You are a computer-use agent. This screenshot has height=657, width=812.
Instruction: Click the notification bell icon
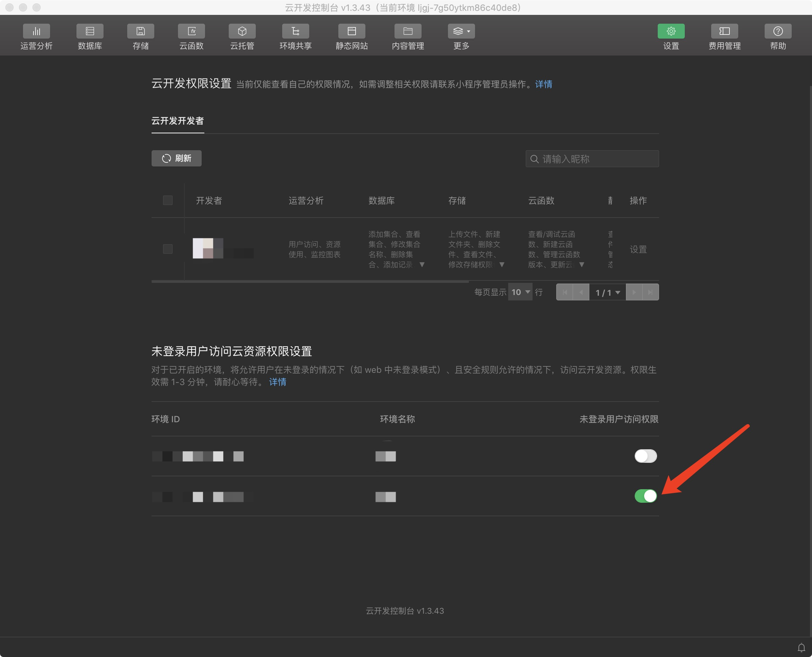pyautogui.click(x=801, y=648)
